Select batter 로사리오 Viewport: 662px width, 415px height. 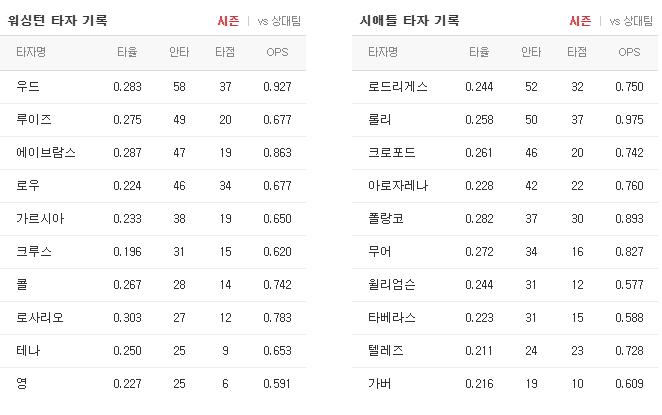[40, 317]
